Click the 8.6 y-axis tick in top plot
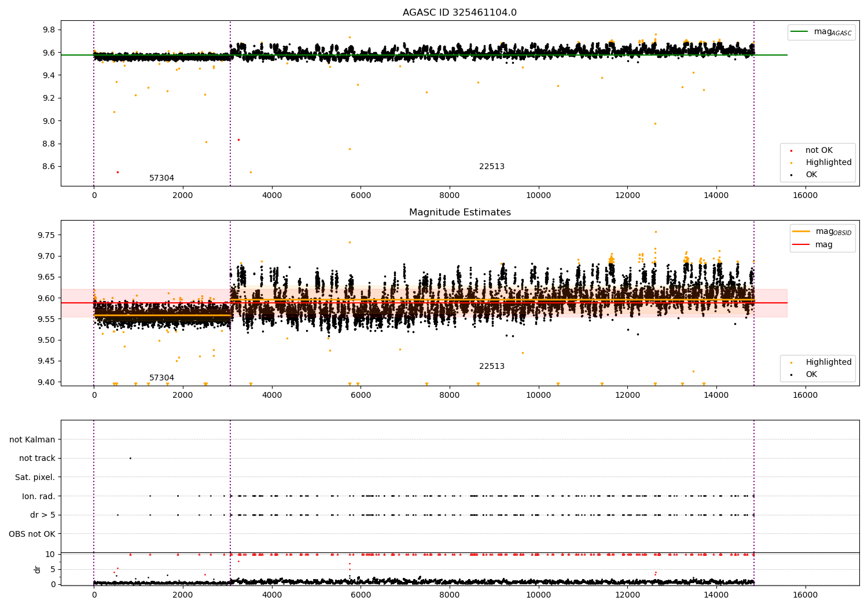Screen dimensions: 868x608 coord(48,167)
